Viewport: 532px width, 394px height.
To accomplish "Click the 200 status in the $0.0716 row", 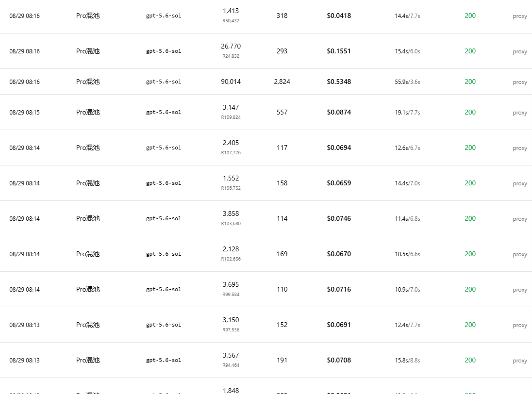I will tap(470, 289).
